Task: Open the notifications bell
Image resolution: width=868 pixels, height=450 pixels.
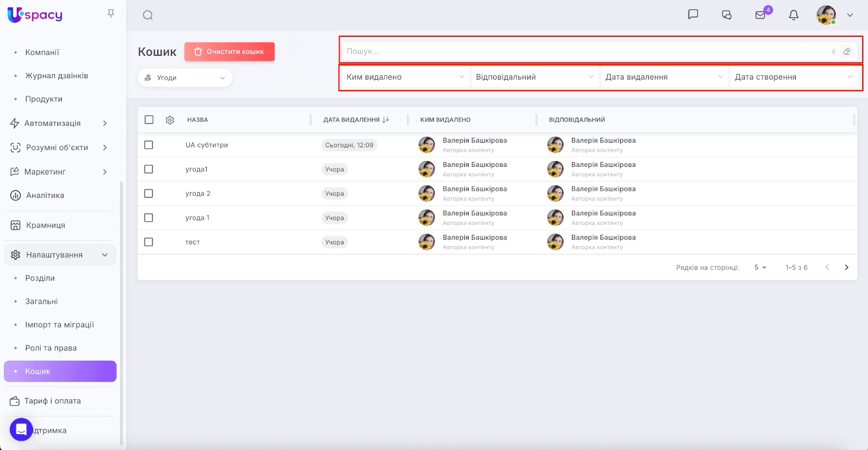Action: click(794, 15)
